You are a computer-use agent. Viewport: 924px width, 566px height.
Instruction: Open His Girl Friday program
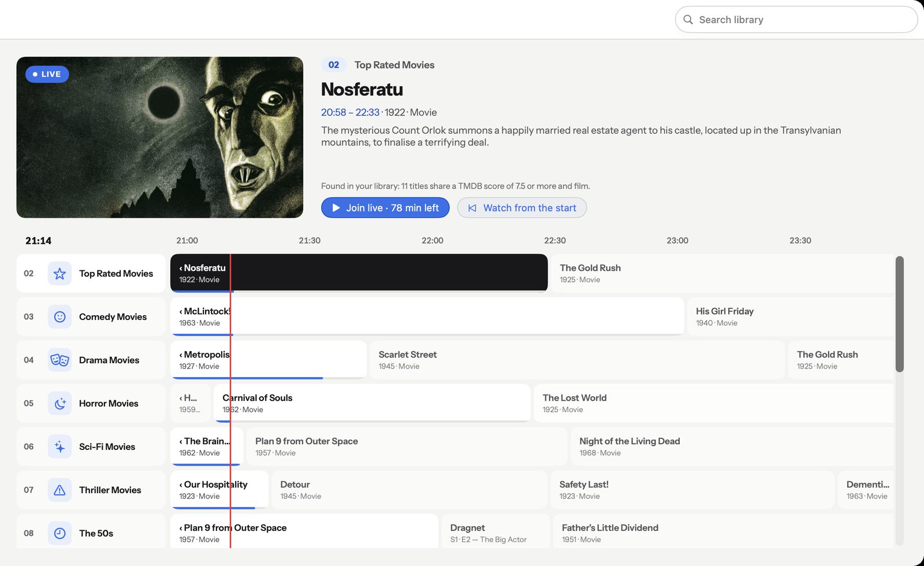[790, 316]
